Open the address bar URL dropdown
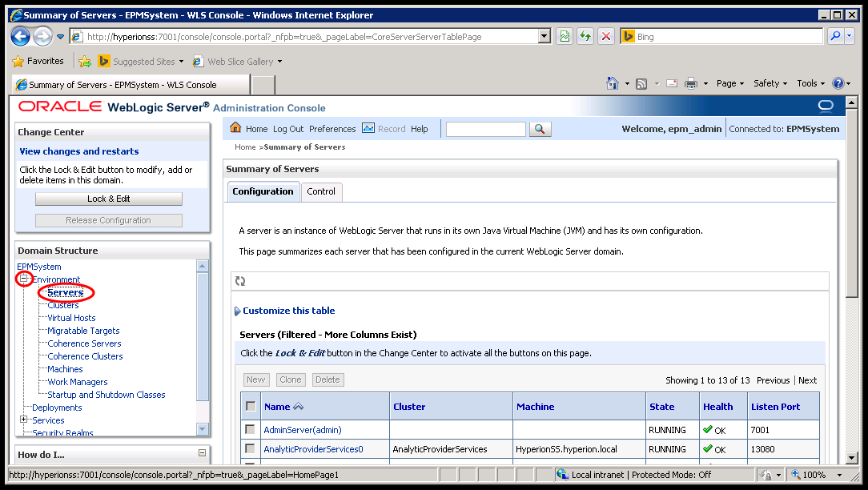Screen dimensions: 868x490 click(545, 37)
